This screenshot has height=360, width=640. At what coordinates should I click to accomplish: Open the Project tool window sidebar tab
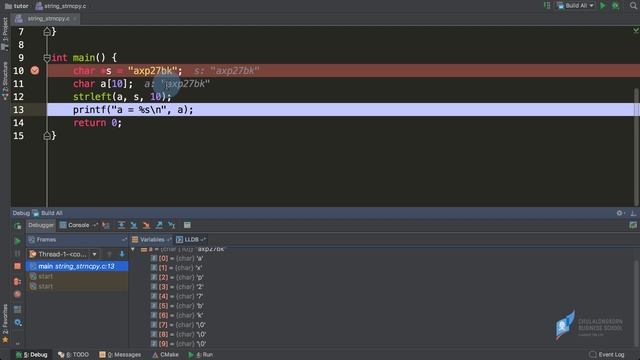5,34
